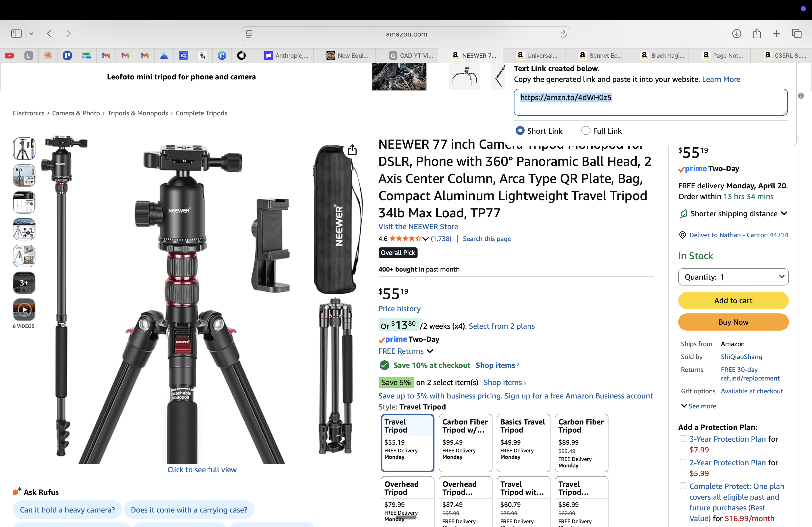Switch to the CAD YT Vi... tab
The height and width of the screenshot is (527, 812).
[411, 55]
